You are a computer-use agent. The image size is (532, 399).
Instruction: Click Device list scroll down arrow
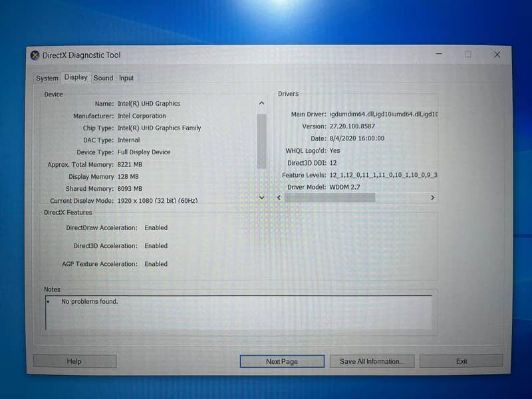point(261,198)
